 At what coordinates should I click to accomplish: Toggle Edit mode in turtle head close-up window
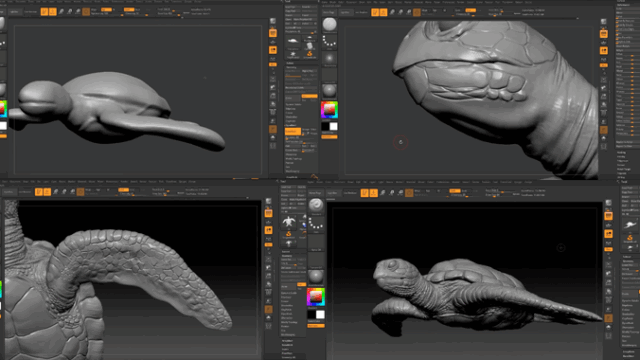pyautogui.click(x=375, y=12)
